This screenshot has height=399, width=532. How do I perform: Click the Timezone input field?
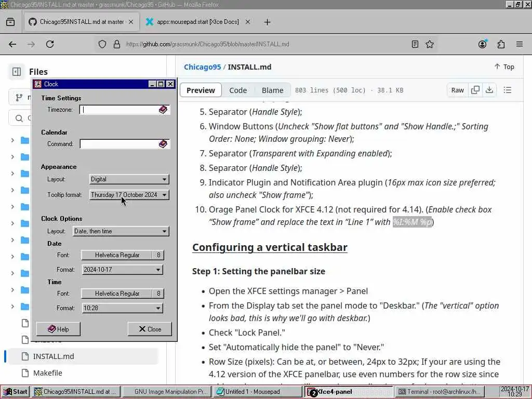click(119, 110)
